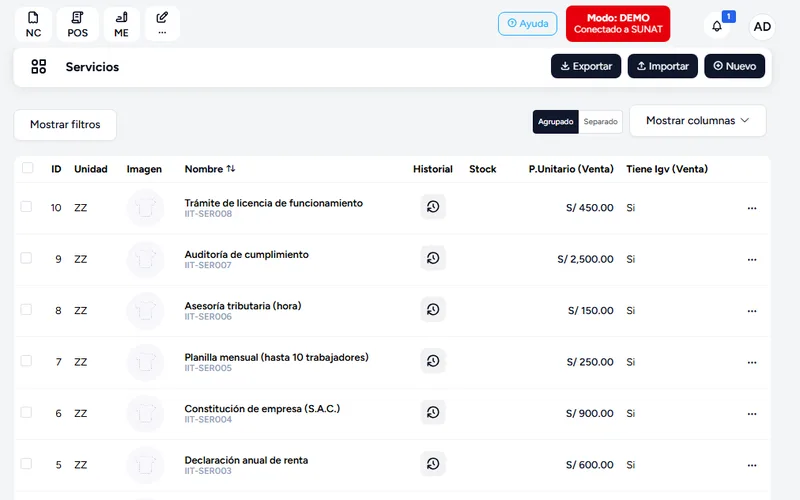Open the edit shortcuts pencil icon
Viewport: 800px width, 500px height.
click(162, 23)
